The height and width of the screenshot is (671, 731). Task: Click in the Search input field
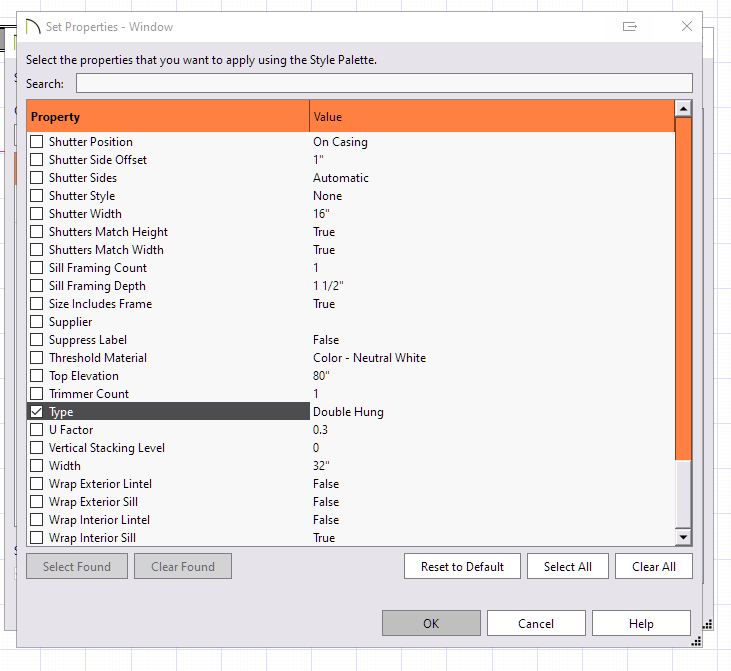tap(383, 84)
